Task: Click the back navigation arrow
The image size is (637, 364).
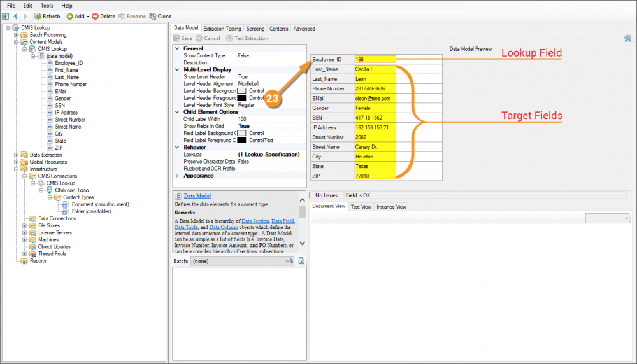Action: pyautogui.click(x=15, y=16)
